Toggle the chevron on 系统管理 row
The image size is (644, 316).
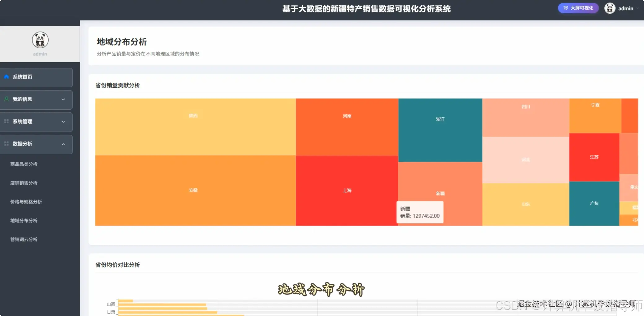pyautogui.click(x=63, y=122)
